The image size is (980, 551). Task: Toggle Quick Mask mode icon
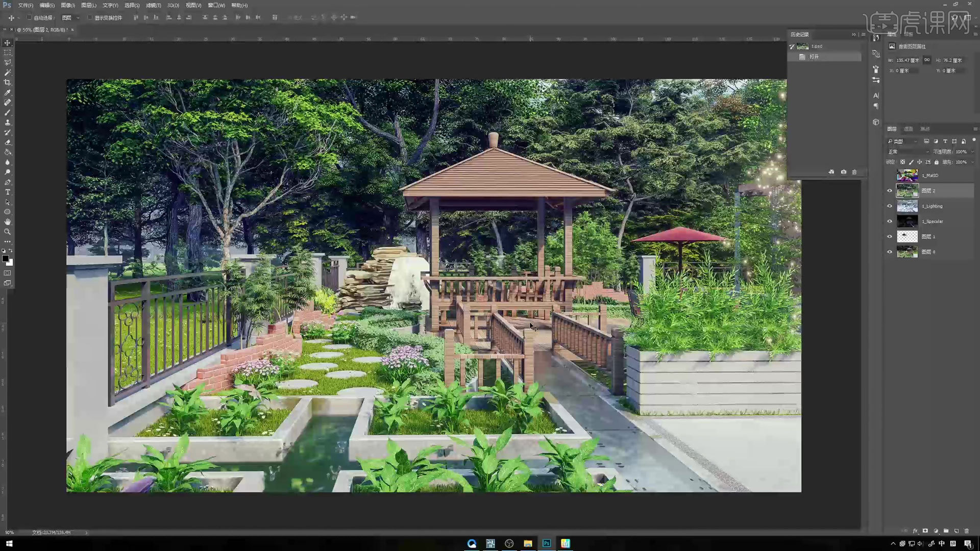pos(7,273)
